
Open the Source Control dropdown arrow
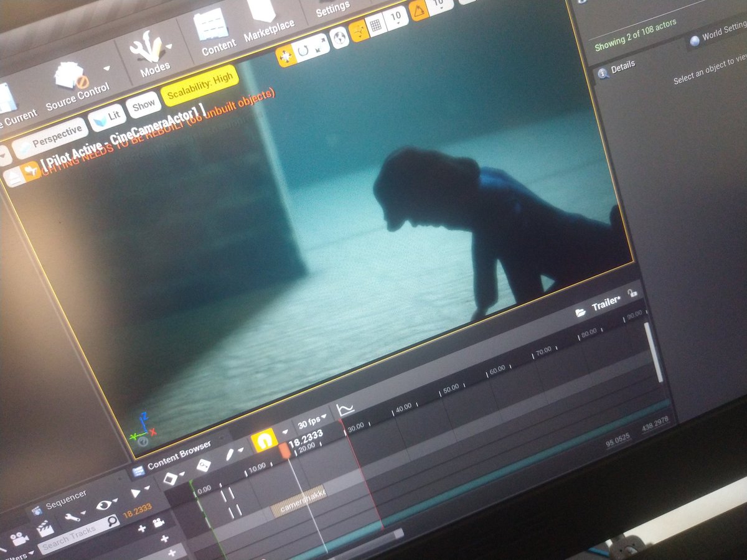click(106, 68)
